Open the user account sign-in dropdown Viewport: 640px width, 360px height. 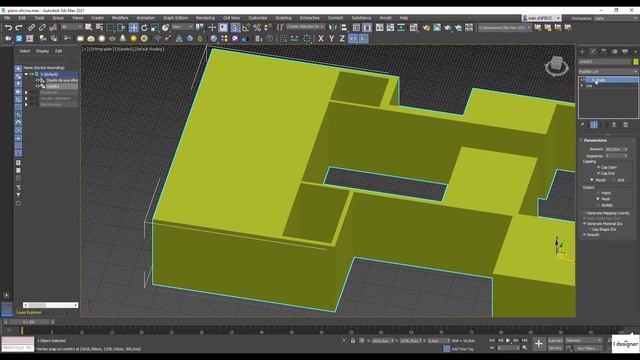(x=542, y=18)
